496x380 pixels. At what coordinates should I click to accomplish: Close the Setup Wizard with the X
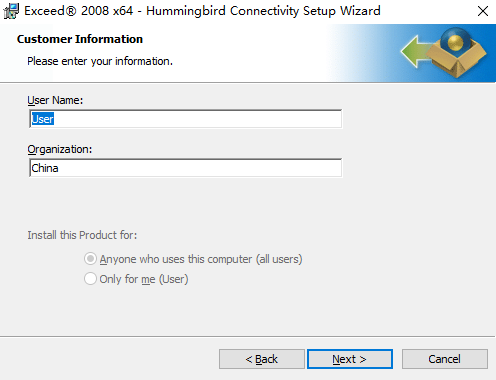(x=483, y=11)
